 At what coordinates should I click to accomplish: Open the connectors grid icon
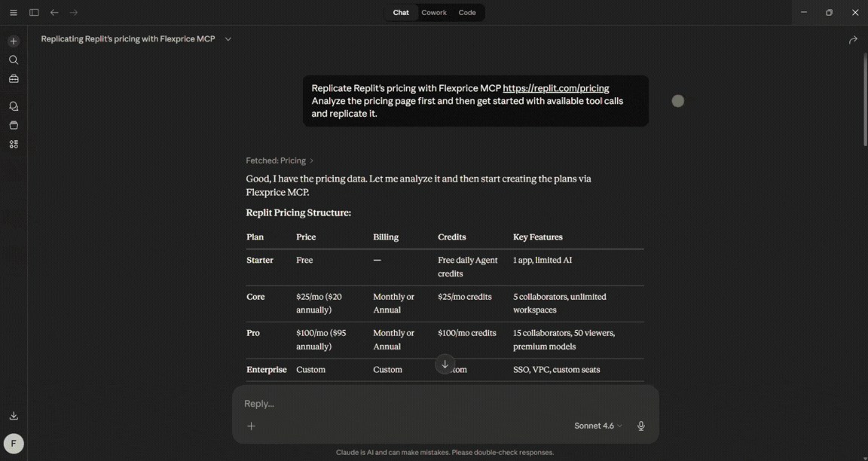tap(14, 144)
